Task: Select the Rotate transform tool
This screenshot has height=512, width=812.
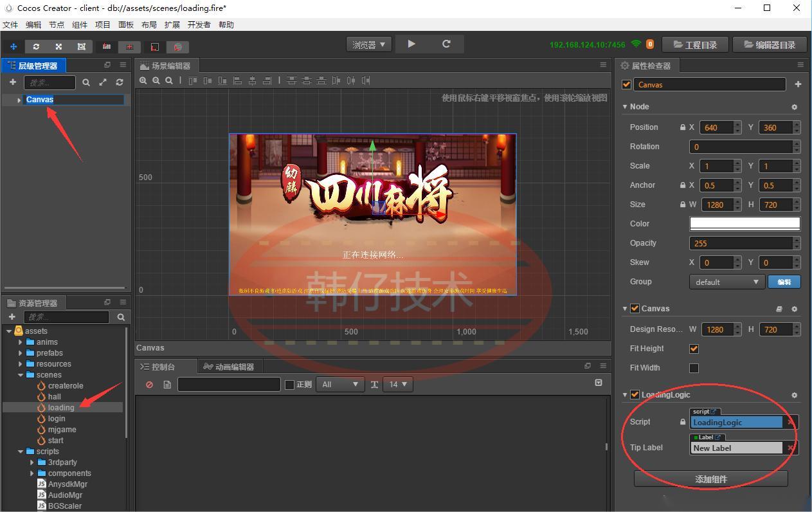Action: 36,46
